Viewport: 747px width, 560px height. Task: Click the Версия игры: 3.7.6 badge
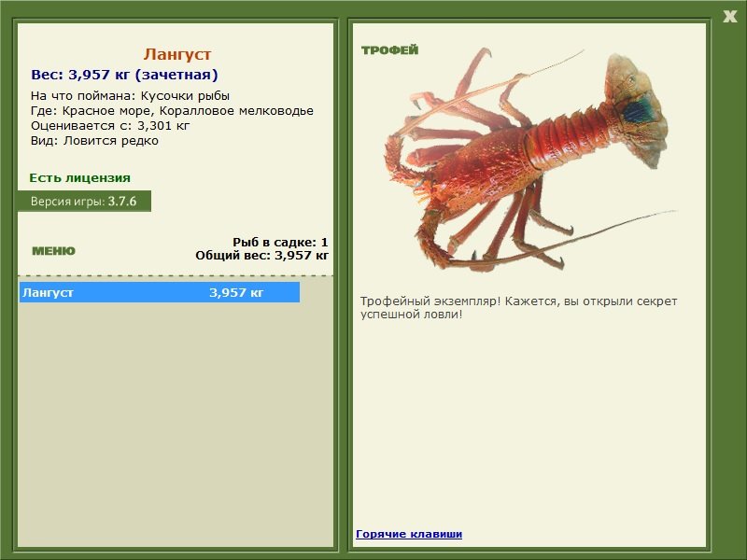click(84, 201)
